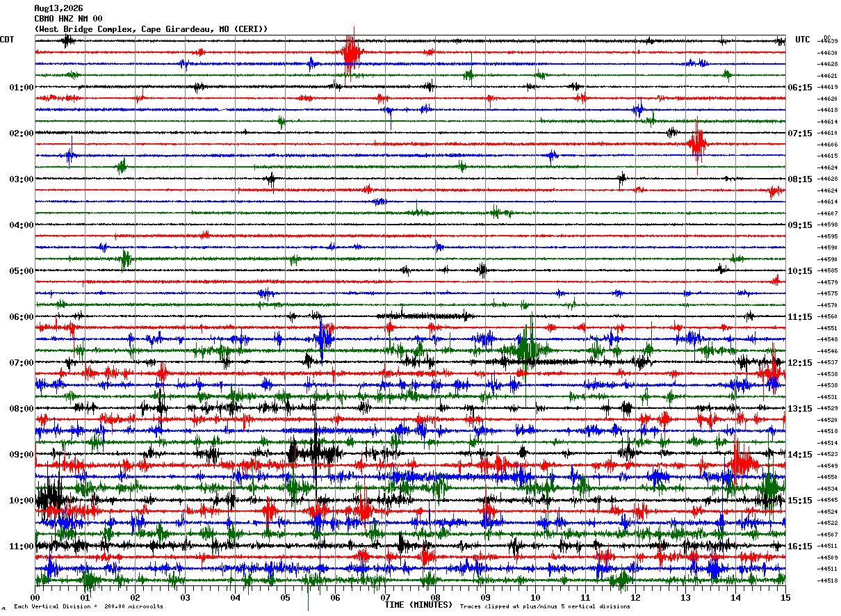
Task: Click the 00 minute tick on the axis
Action: 35,597
